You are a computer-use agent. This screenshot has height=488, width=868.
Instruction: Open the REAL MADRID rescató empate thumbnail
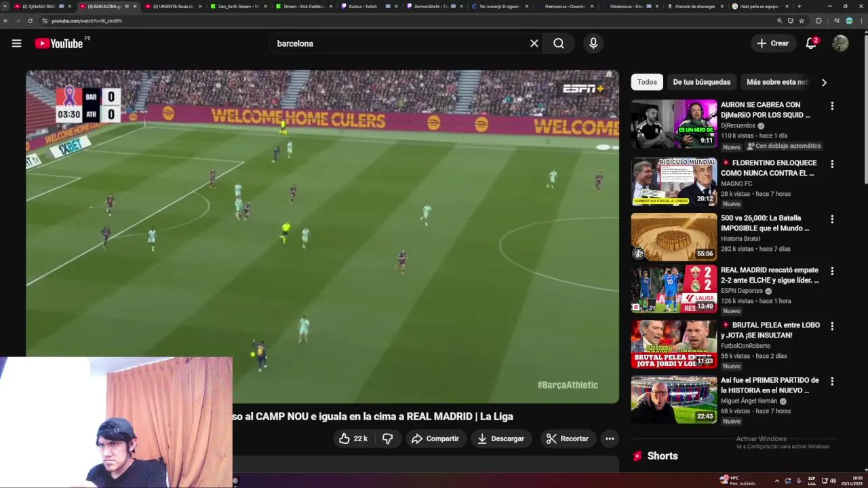[x=674, y=289]
